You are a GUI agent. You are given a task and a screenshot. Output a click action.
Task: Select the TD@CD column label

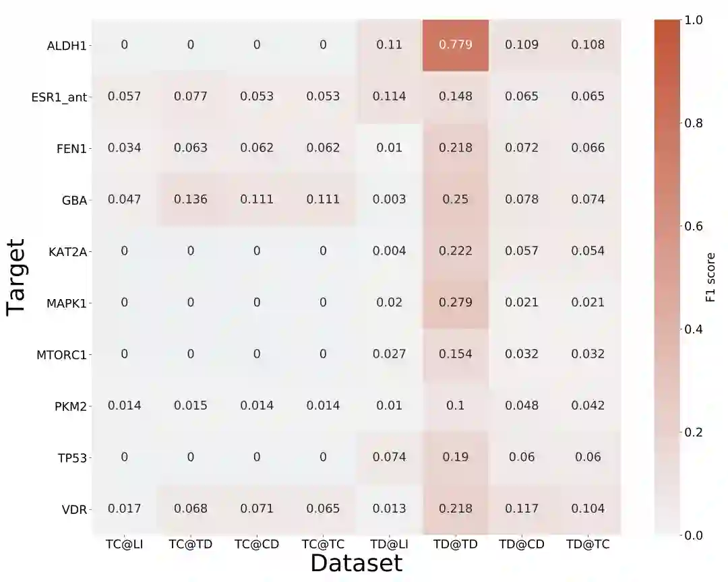[x=522, y=544]
